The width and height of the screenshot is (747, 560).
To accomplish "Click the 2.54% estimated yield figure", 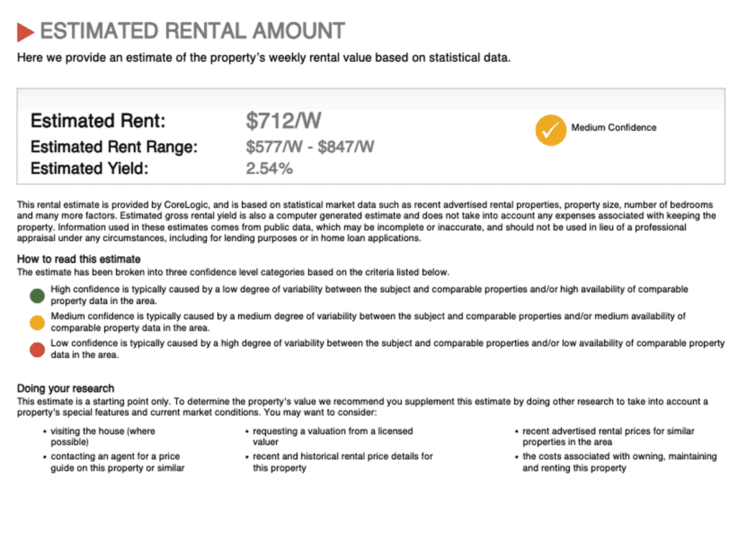I will coord(269,169).
